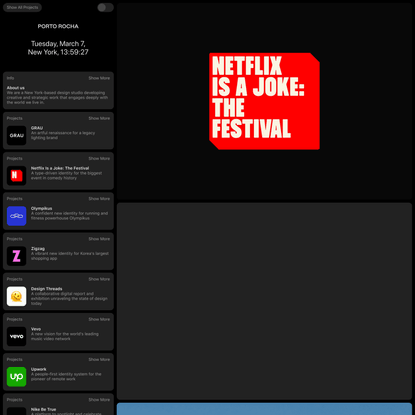Viewport: 415px width, 415px height.
Task: Expand Show More on Olympikus card
Action: pos(99,199)
